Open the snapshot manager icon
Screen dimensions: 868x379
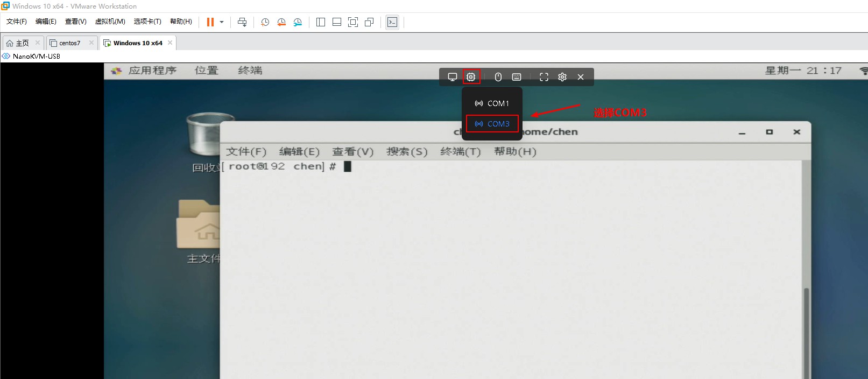point(298,22)
